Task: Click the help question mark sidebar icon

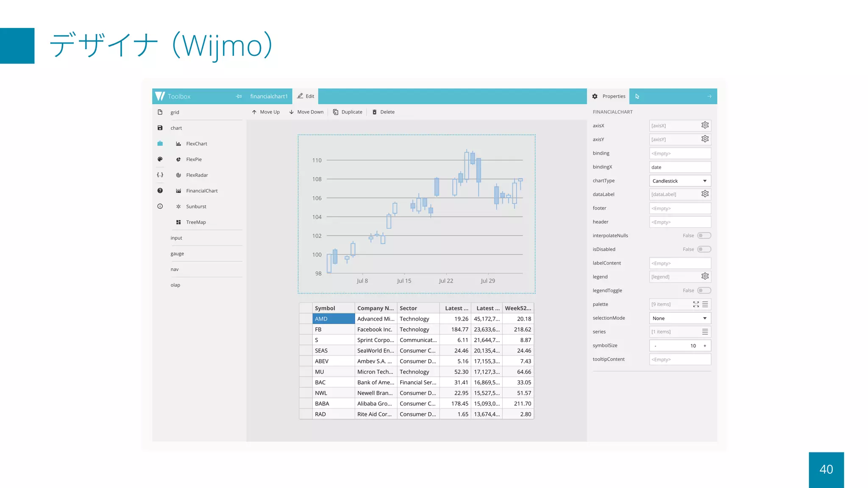Action: point(160,191)
